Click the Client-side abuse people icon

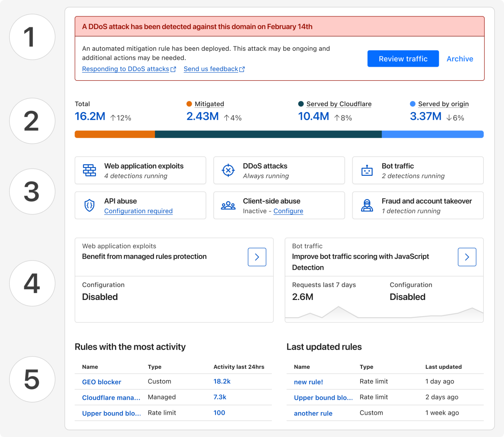click(x=228, y=205)
